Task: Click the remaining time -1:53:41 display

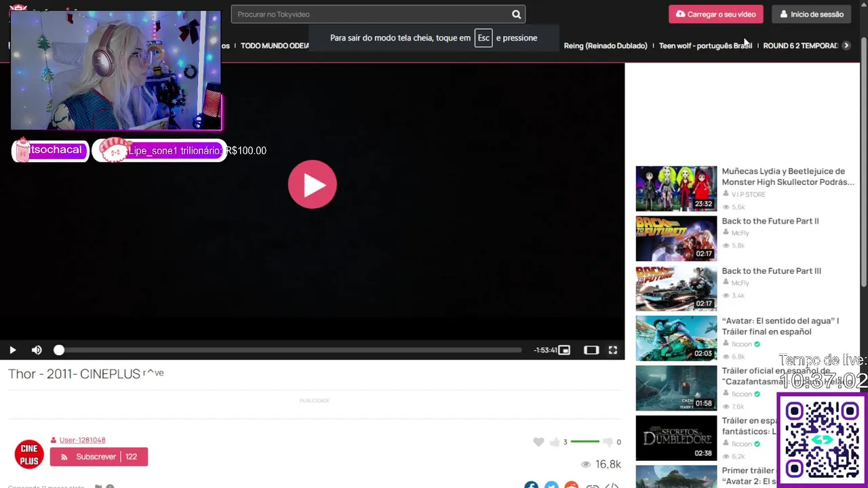Action: 545,350
